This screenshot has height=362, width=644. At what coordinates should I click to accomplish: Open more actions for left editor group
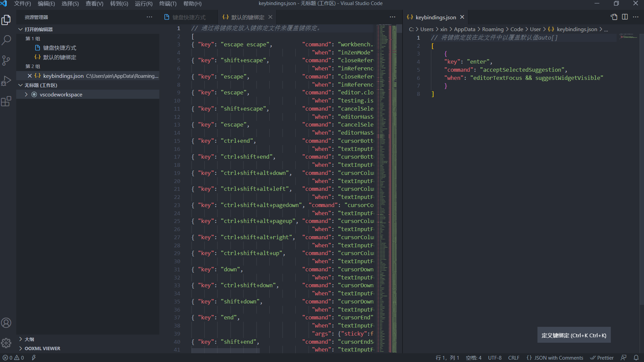pos(392,17)
